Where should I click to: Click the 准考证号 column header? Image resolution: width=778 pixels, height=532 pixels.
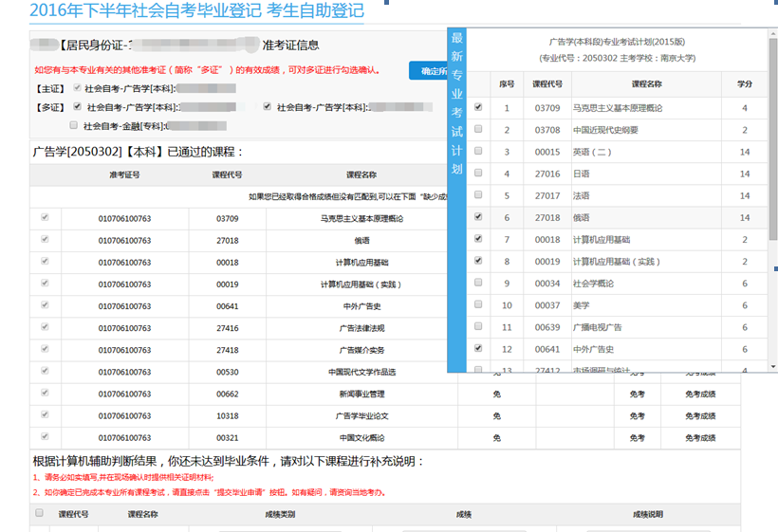pos(124,174)
